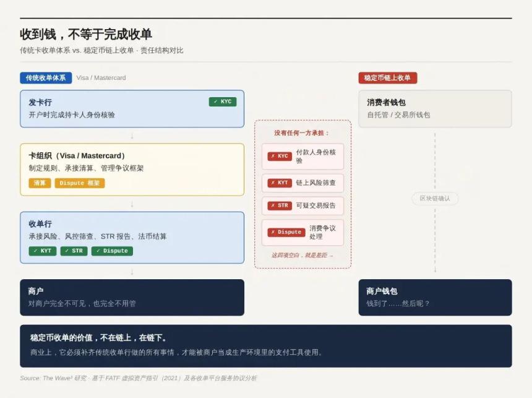Image resolution: width=532 pixels, height=398 pixels.
Task: Toggle the 区块链确认 status pill
Action: pyautogui.click(x=434, y=199)
